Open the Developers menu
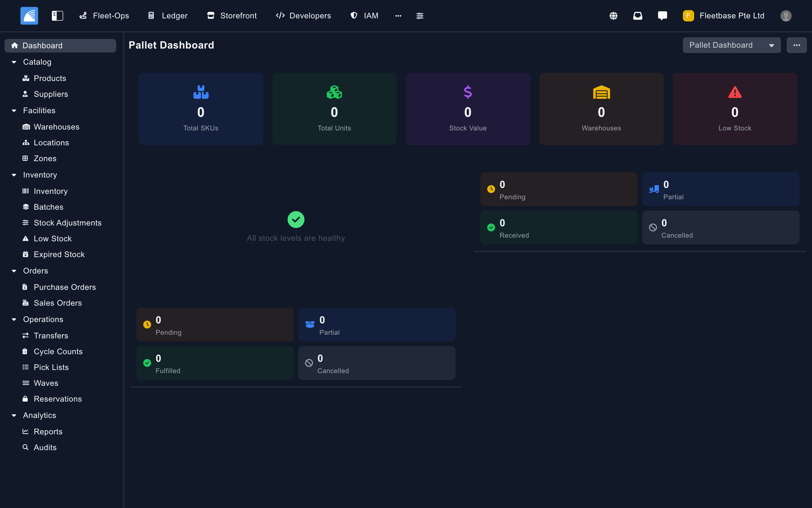 point(303,16)
